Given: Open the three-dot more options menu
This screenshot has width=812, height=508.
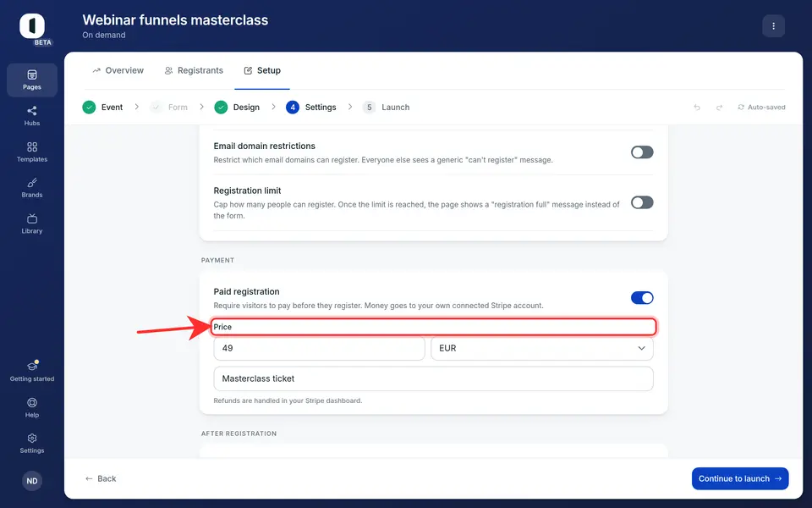Looking at the screenshot, I should click(773, 26).
